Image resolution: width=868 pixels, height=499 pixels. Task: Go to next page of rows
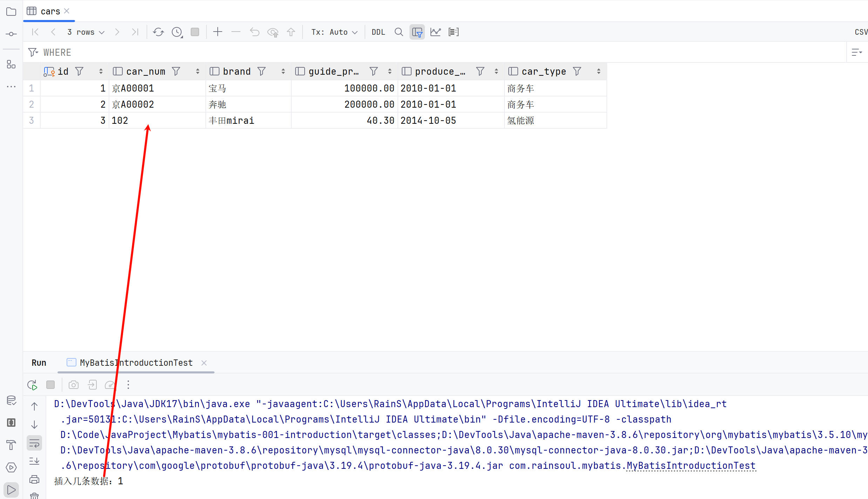[x=117, y=32]
